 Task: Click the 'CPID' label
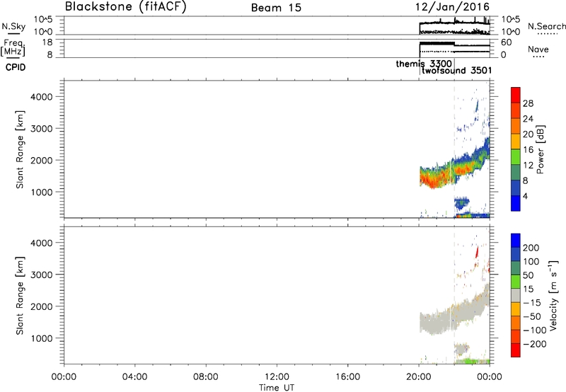[16, 67]
